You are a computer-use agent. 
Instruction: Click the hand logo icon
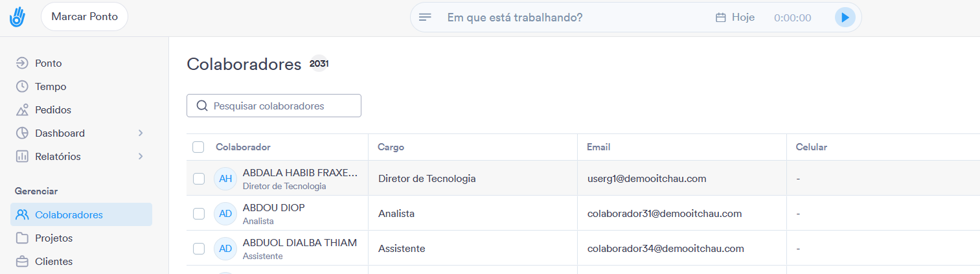[x=17, y=17]
